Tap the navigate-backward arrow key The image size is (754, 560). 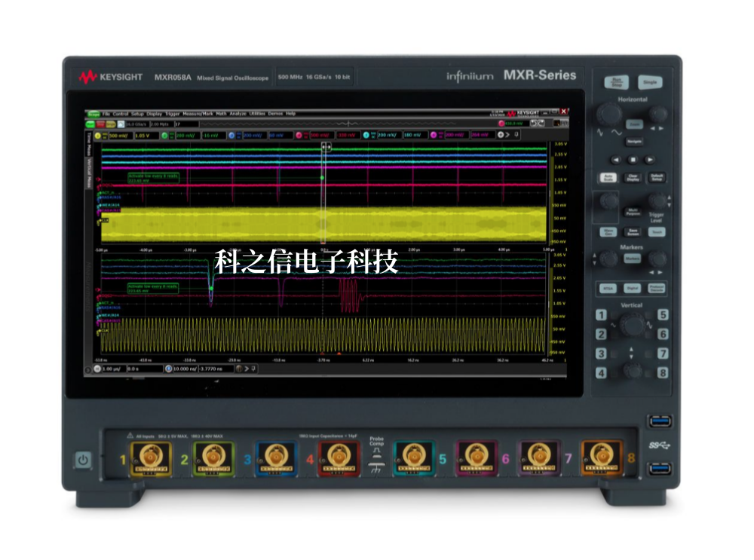point(615,160)
